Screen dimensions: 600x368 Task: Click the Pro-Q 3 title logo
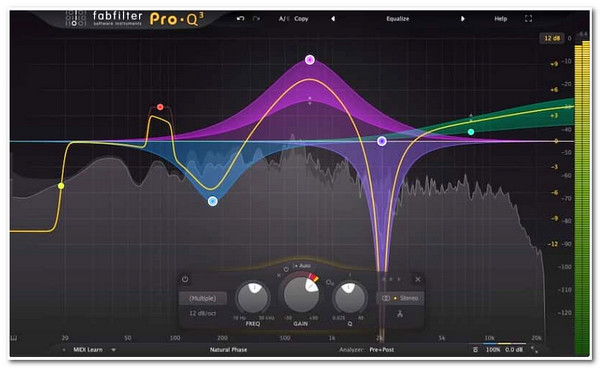(176, 18)
